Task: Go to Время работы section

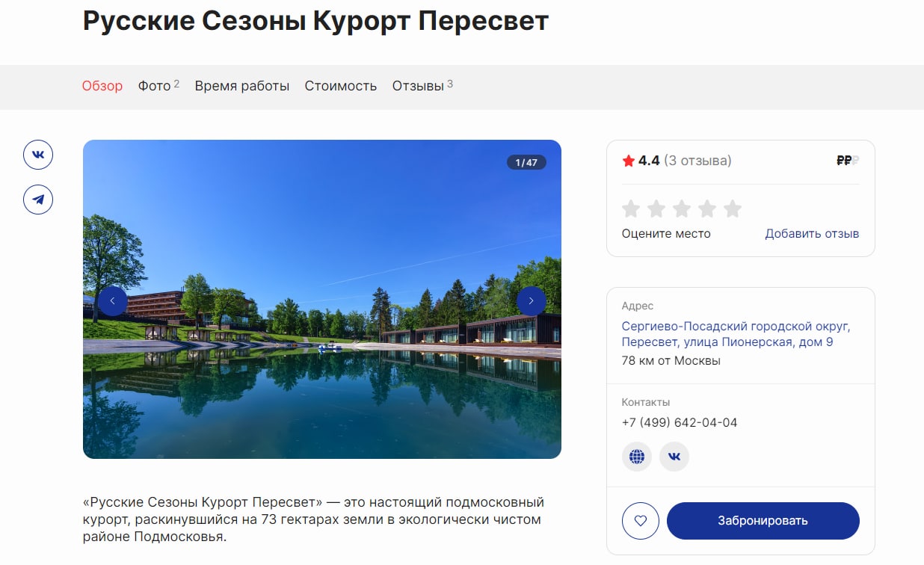Action: (242, 86)
